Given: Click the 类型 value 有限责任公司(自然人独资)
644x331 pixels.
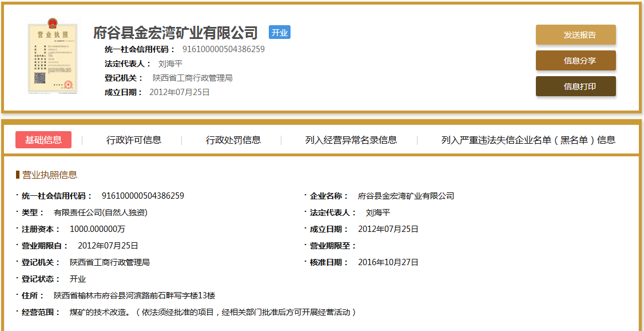Looking at the screenshot, I should 101,212.
